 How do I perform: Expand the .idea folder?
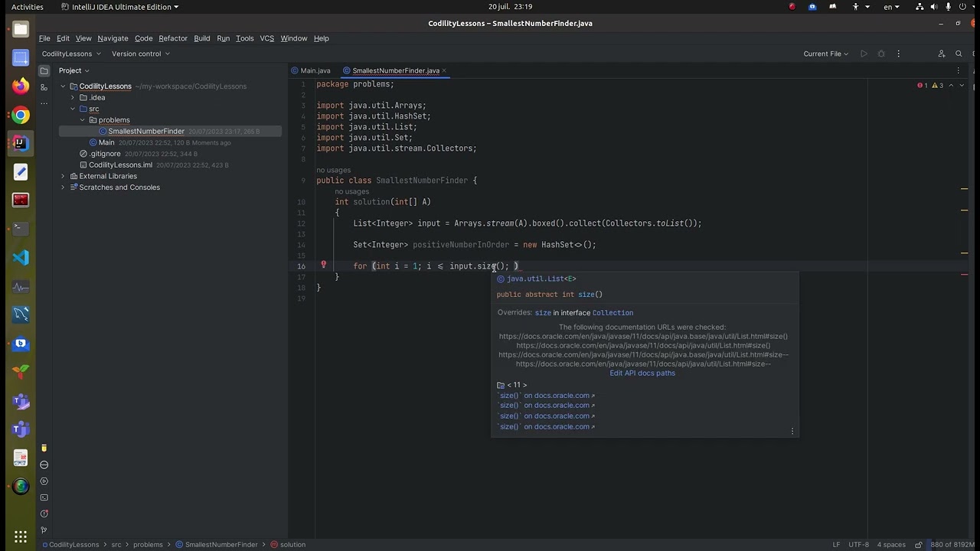point(73,98)
